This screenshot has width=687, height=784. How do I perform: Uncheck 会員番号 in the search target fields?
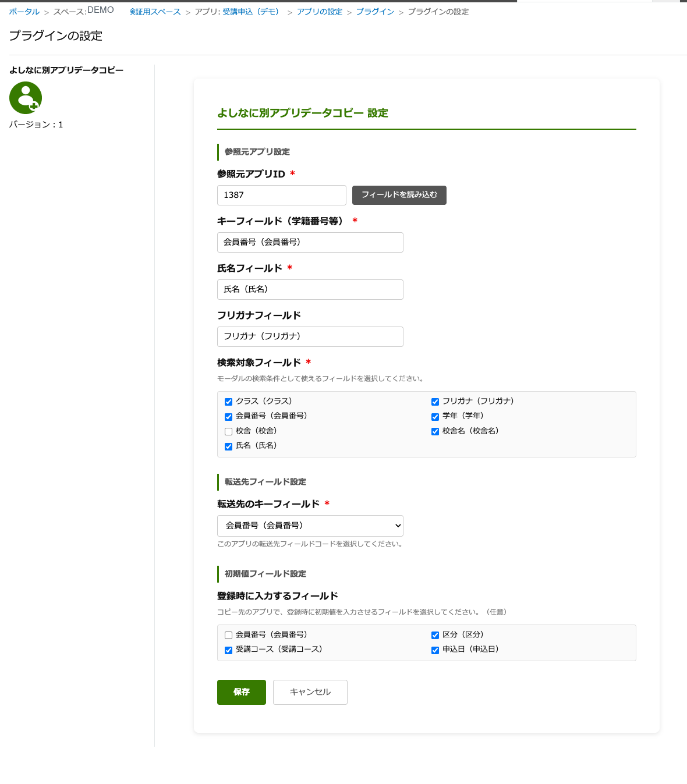(x=228, y=417)
